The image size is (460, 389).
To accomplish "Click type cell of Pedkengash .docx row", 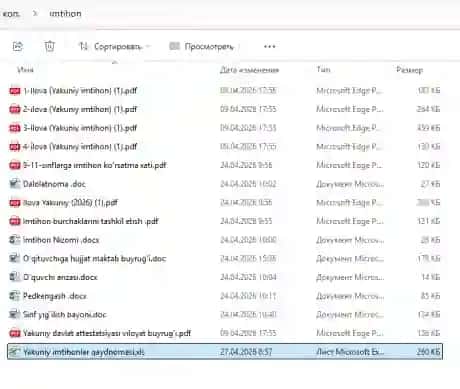I will click(x=350, y=296).
